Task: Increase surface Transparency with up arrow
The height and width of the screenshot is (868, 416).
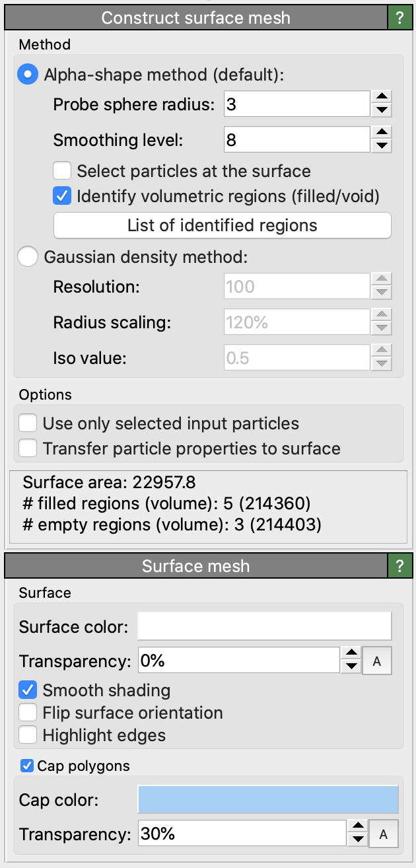Action: click(353, 655)
